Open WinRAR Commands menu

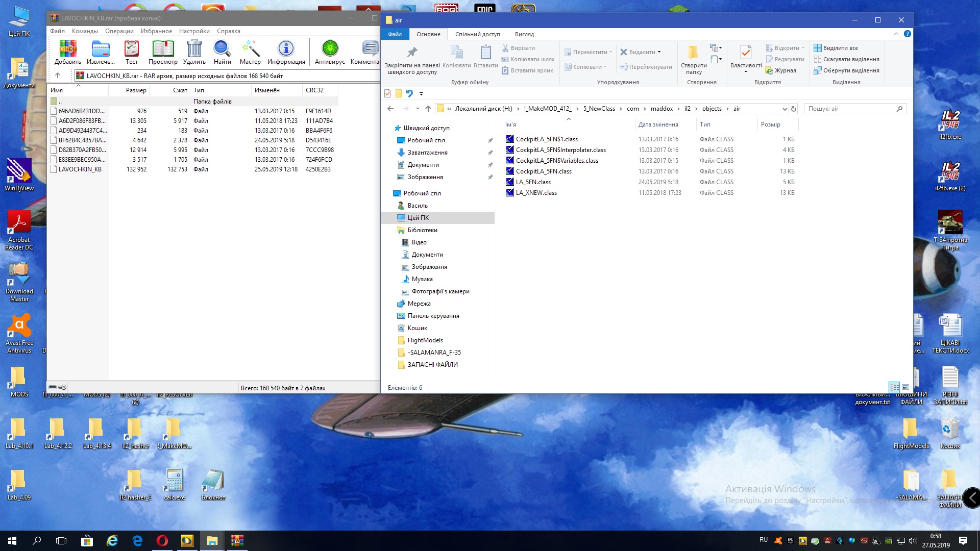(x=85, y=31)
